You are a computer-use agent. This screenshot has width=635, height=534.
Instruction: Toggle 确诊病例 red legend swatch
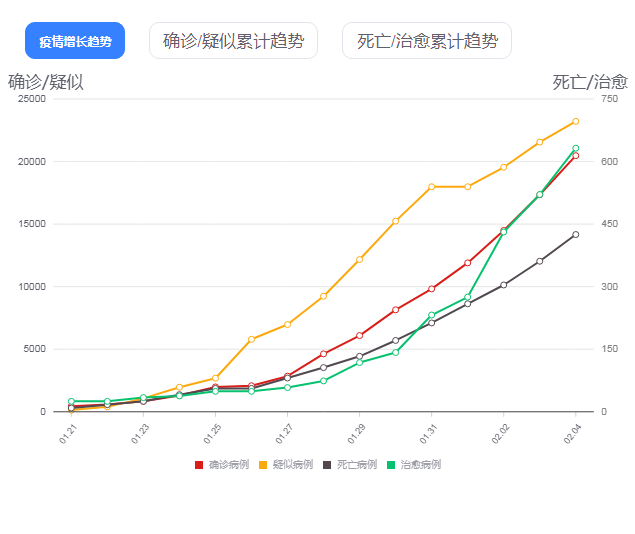tap(199, 465)
